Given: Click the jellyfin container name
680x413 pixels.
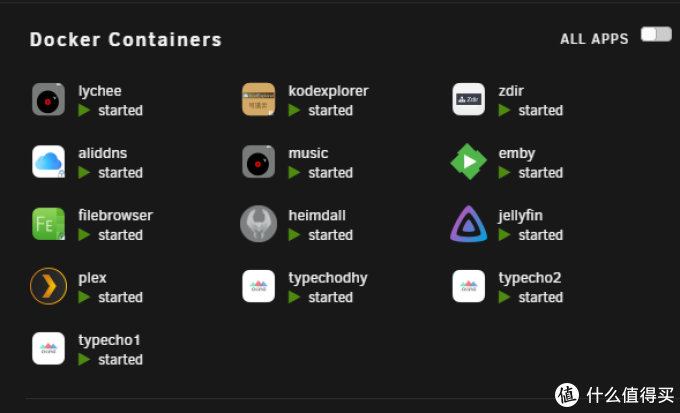Looking at the screenshot, I should click(520, 216).
